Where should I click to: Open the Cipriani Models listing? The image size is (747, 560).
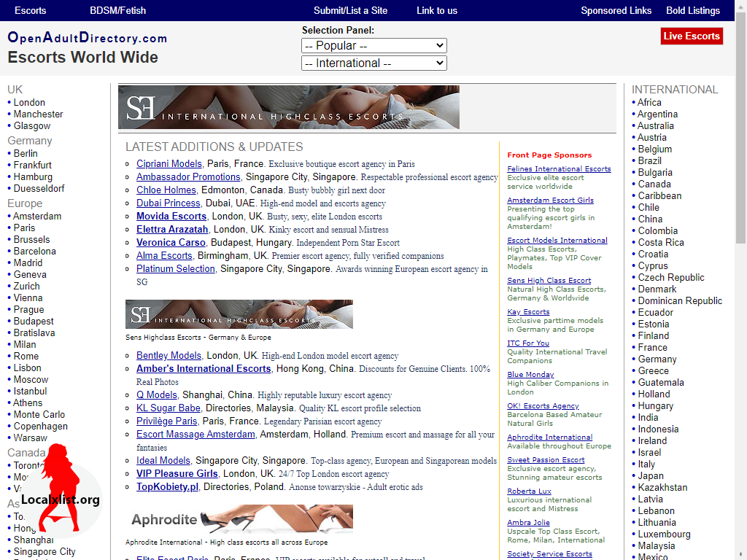[x=169, y=164]
